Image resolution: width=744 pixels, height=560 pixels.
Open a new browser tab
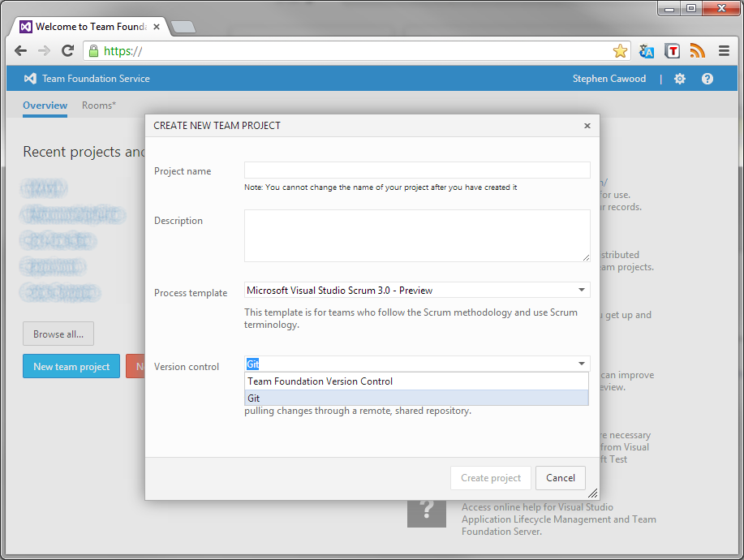coord(183,27)
